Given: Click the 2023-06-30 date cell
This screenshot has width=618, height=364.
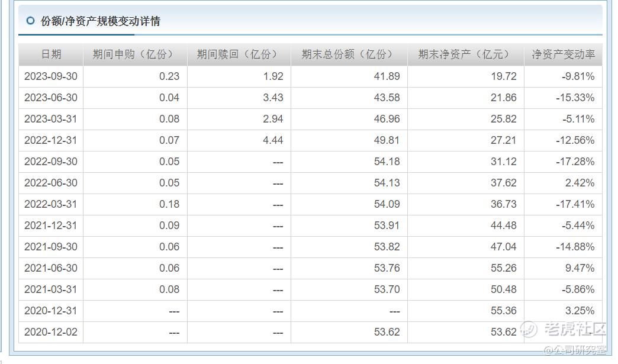Looking at the screenshot, I should [x=51, y=98].
